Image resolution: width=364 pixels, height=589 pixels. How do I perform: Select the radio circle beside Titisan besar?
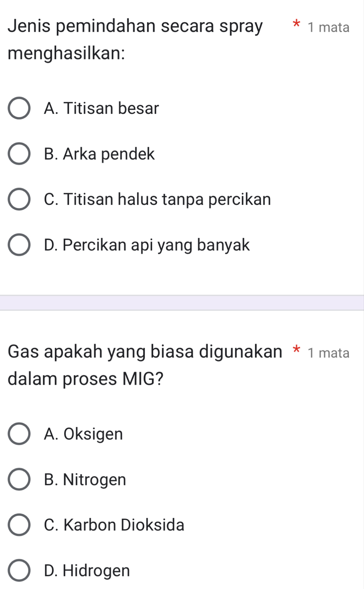tap(19, 108)
